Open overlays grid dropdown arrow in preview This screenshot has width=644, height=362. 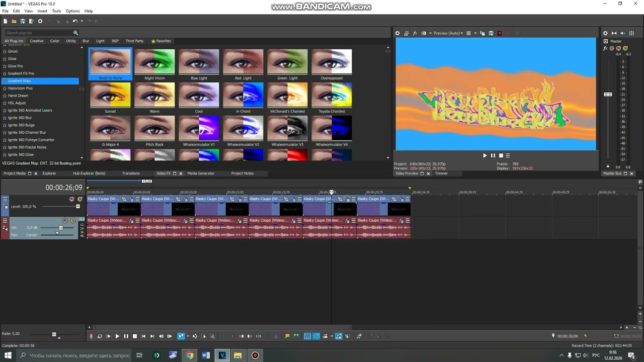(475, 33)
